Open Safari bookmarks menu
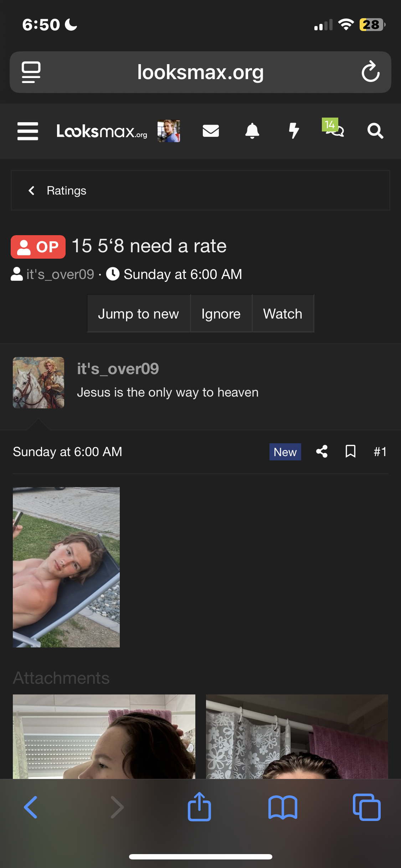Viewport: 401px width, 868px height. [x=283, y=807]
